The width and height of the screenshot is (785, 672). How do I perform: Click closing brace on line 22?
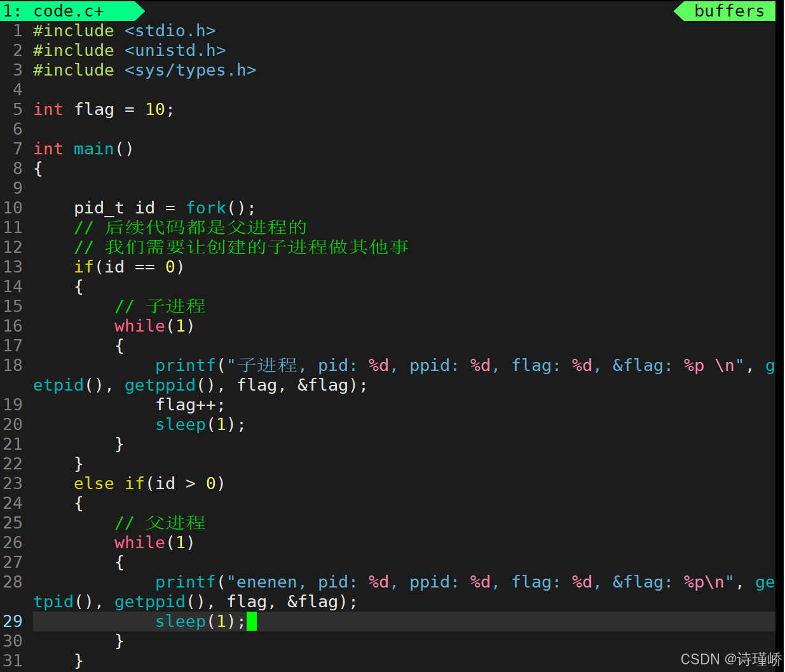tap(79, 464)
